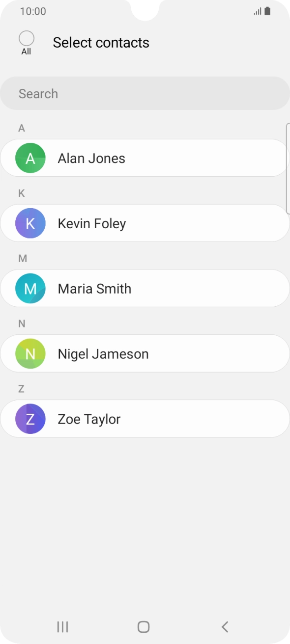
Task: Focus the Search contacts field
Action: point(145,93)
